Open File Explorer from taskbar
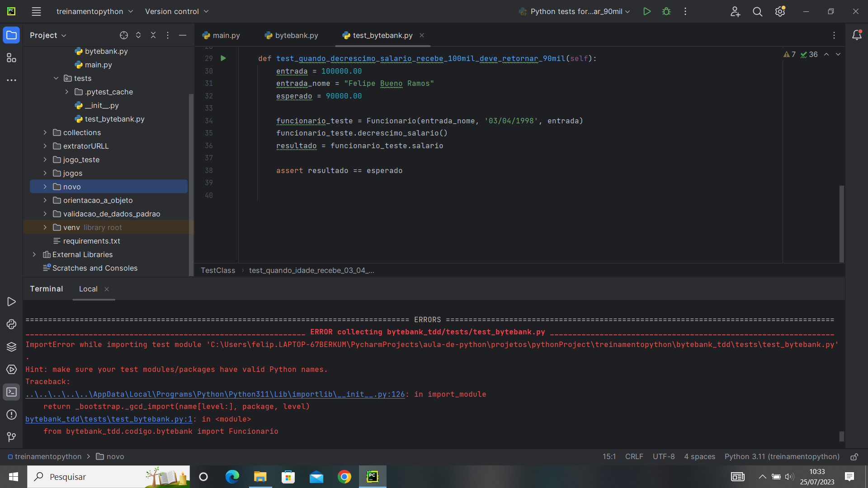Image resolution: width=868 pixels, height=488 pixels. coord(260,477)
